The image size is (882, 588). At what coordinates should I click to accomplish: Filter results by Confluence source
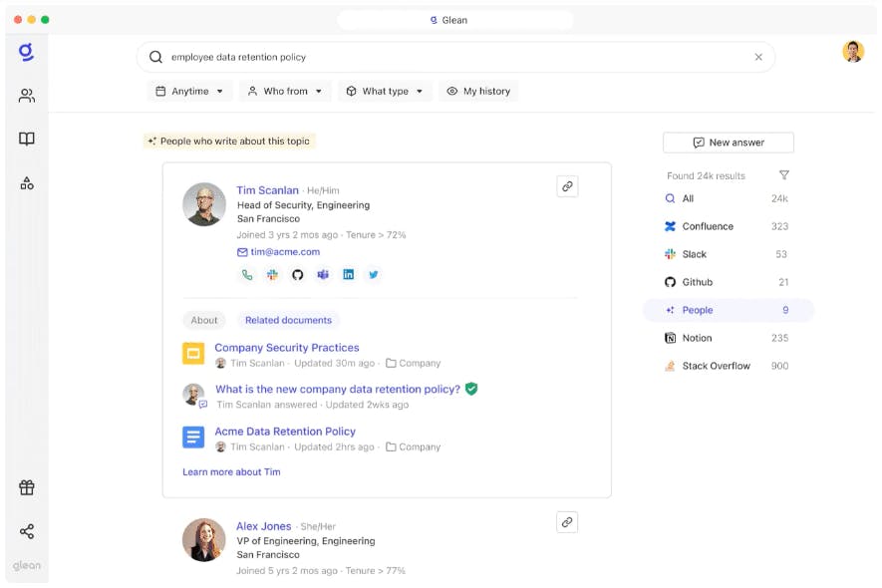click(x=708, y=226)
